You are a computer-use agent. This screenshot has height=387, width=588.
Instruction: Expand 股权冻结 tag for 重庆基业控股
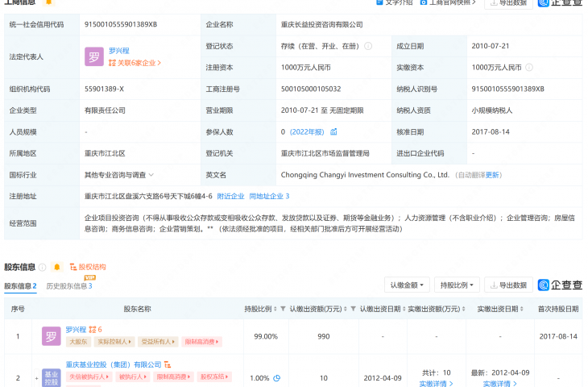[214, 377]
